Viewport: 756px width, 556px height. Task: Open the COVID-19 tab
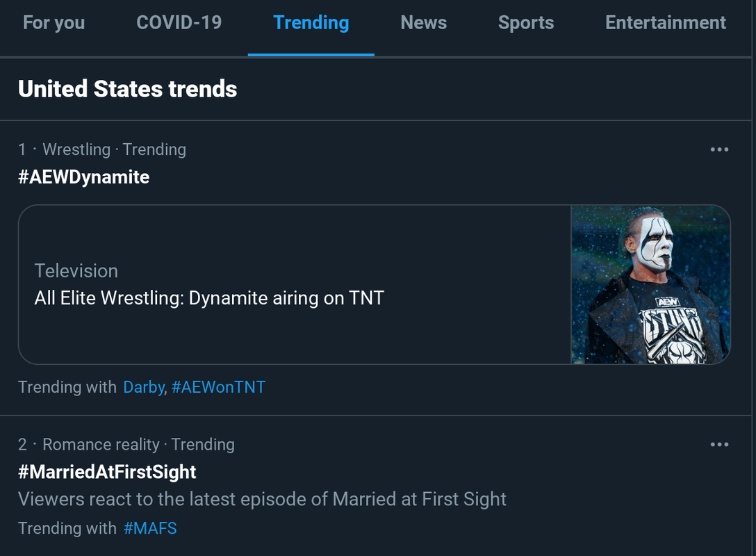click(179, 23)
